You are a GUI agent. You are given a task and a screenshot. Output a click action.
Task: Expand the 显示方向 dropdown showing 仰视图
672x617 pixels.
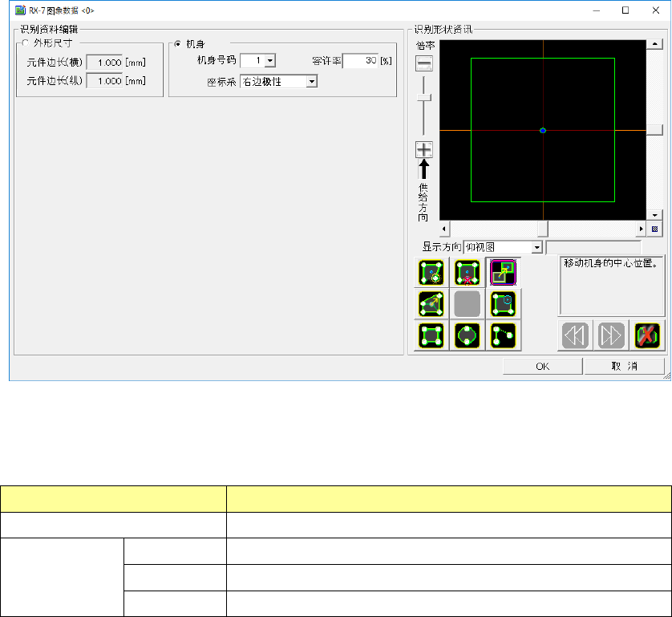[x=537, y=247]
